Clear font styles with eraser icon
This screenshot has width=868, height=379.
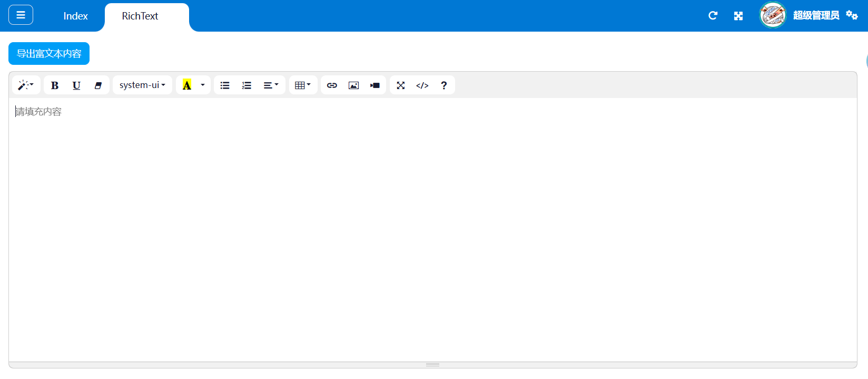pyautogui.click(x=98, y=85)
